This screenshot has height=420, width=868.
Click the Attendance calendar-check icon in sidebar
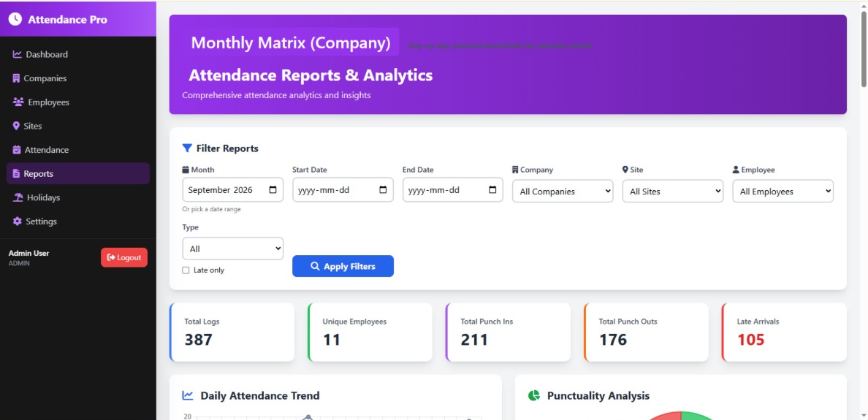pos(17,150)
